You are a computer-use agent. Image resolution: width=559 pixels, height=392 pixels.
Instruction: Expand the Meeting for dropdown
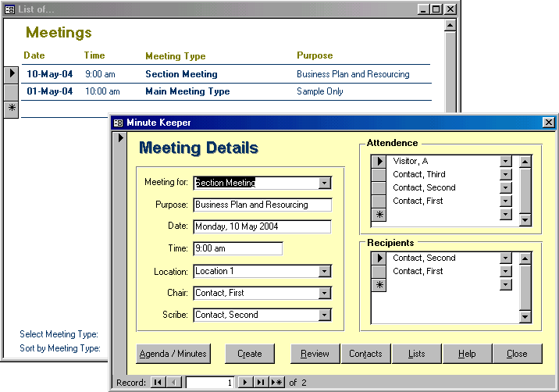(x=325, y=183)
